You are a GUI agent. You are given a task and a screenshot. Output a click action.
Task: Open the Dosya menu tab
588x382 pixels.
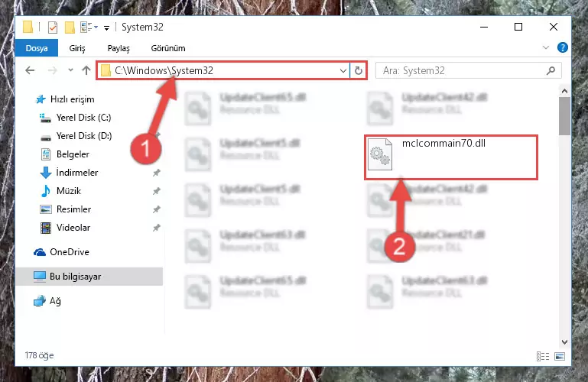pyautogui.click(x=37, y=48)
